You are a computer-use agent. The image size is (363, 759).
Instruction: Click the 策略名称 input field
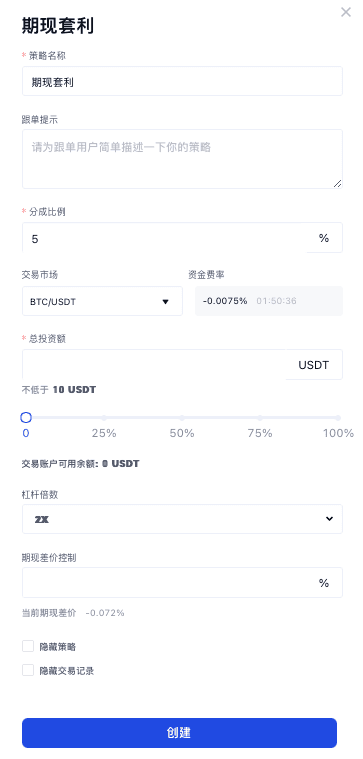[182, 81]
